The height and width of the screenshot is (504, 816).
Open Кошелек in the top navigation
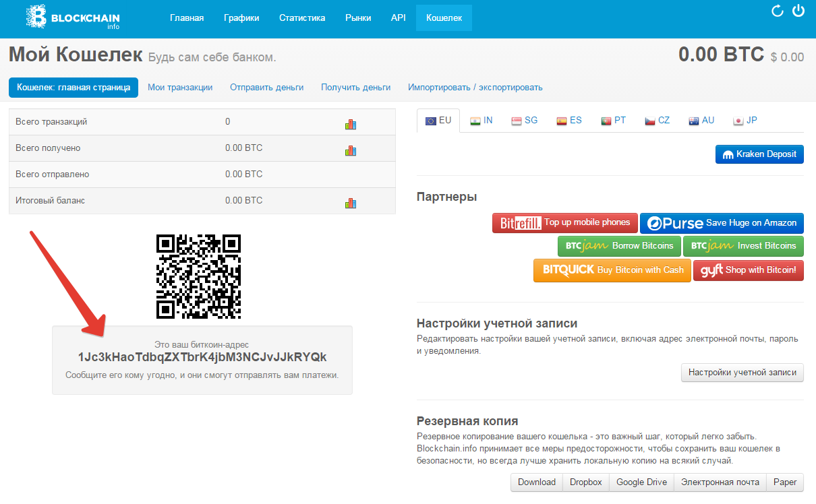click(444, 18)
